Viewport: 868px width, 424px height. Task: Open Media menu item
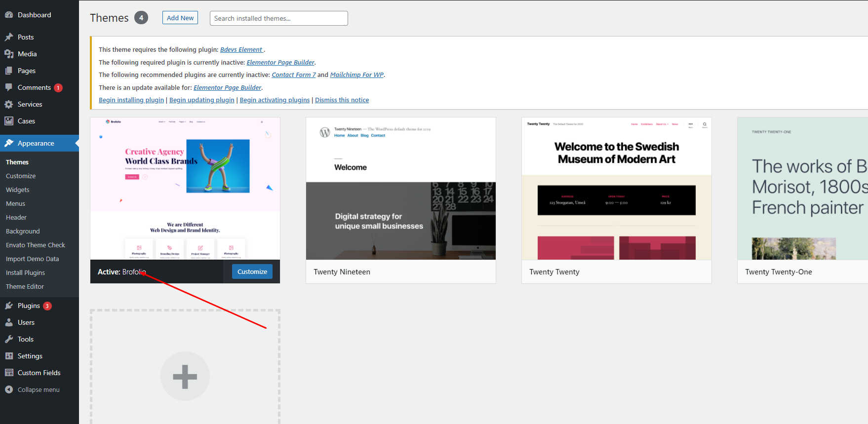point(39,54)
